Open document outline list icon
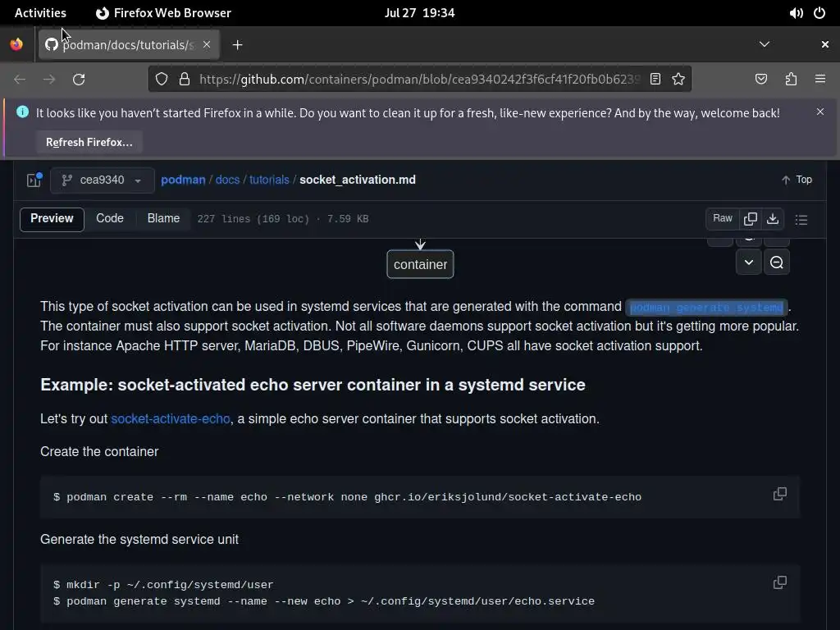This screenshot has height=630, width=840. tap(801, 220)
